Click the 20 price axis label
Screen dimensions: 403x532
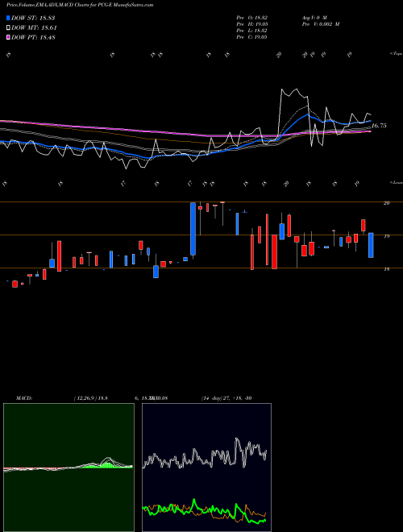pos(386,203)
